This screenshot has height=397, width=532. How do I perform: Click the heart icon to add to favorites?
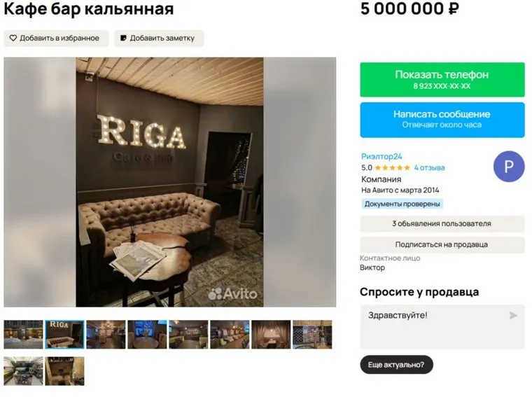tap(13, 38)
